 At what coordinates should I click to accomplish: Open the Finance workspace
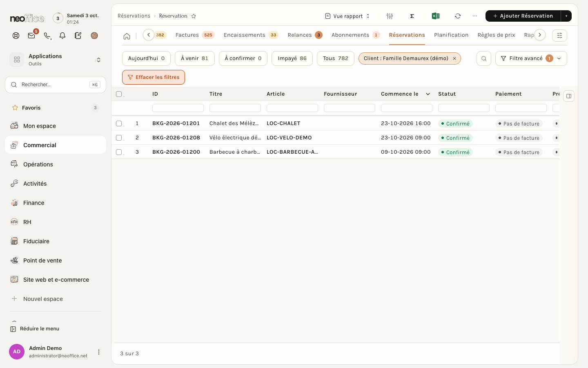coord(56,203)
